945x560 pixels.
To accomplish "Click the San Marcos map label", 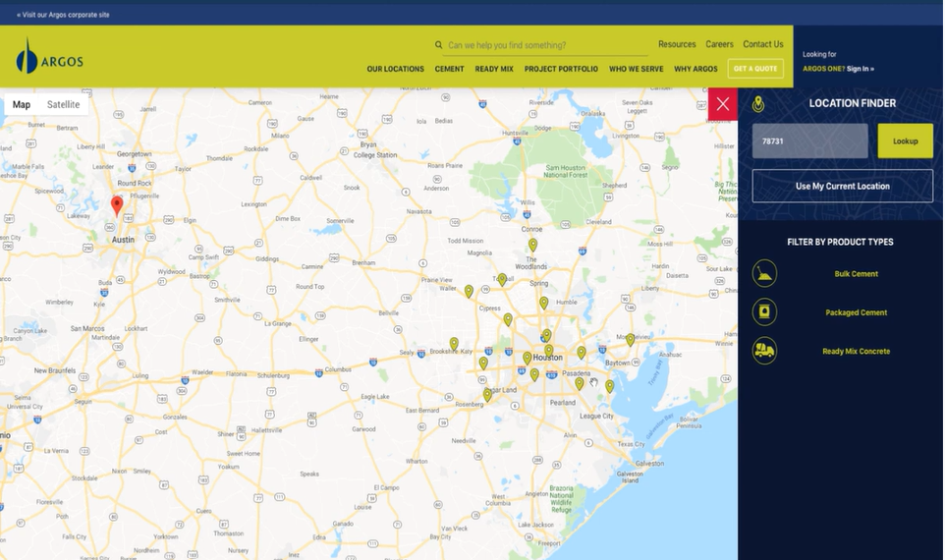I will point(87,328).
